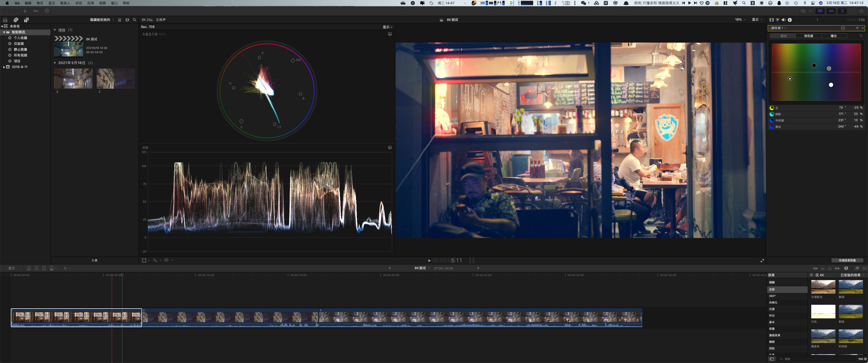Click the white highlights puck on color board
This screenshot has width=868, height=363.
[831, 85]
